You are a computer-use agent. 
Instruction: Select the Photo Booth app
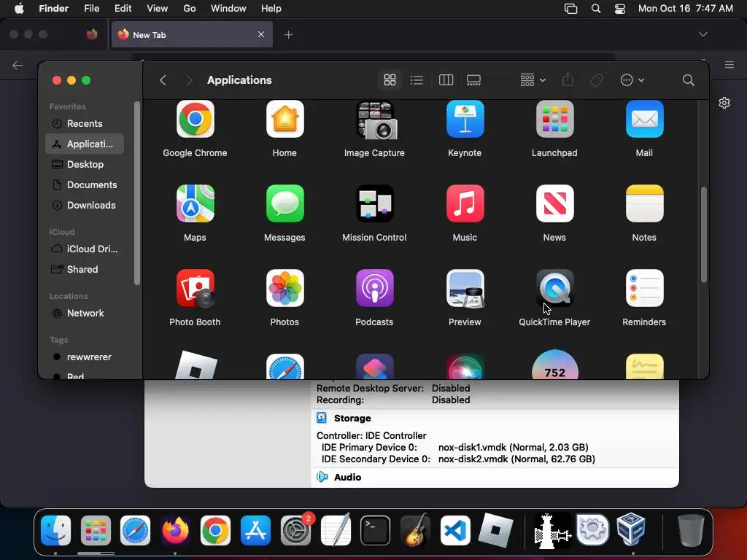[x=195, y=289]
